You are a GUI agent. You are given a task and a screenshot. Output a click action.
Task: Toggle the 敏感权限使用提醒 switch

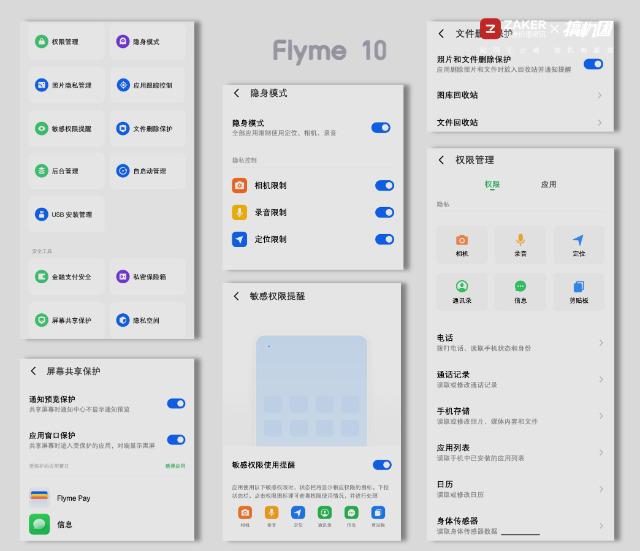(x=382, y=465)
